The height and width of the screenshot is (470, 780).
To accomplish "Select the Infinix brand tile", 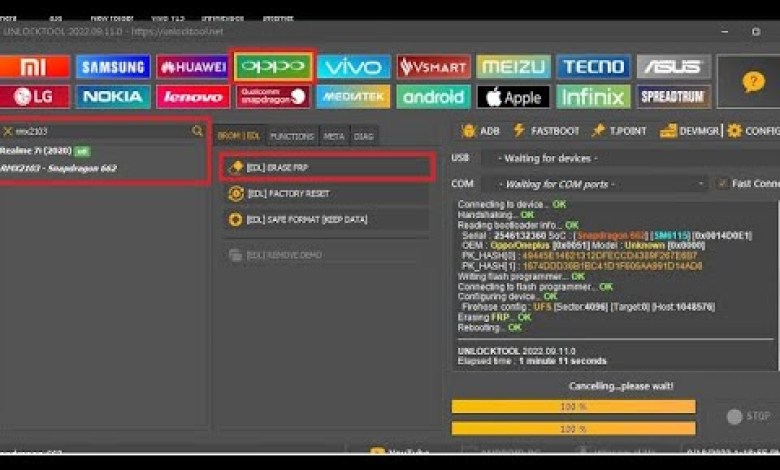I will (x=593, y=97).
